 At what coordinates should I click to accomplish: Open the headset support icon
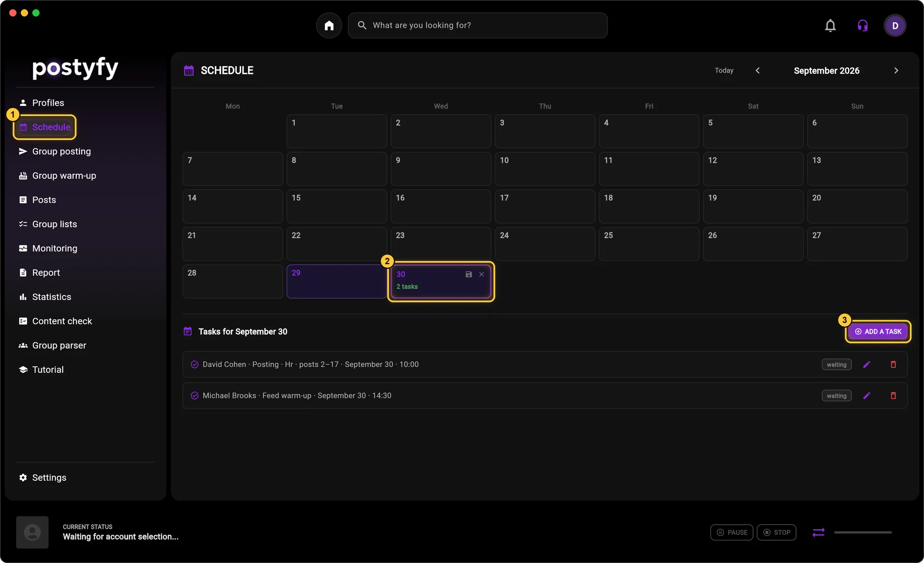click(863, 25)
